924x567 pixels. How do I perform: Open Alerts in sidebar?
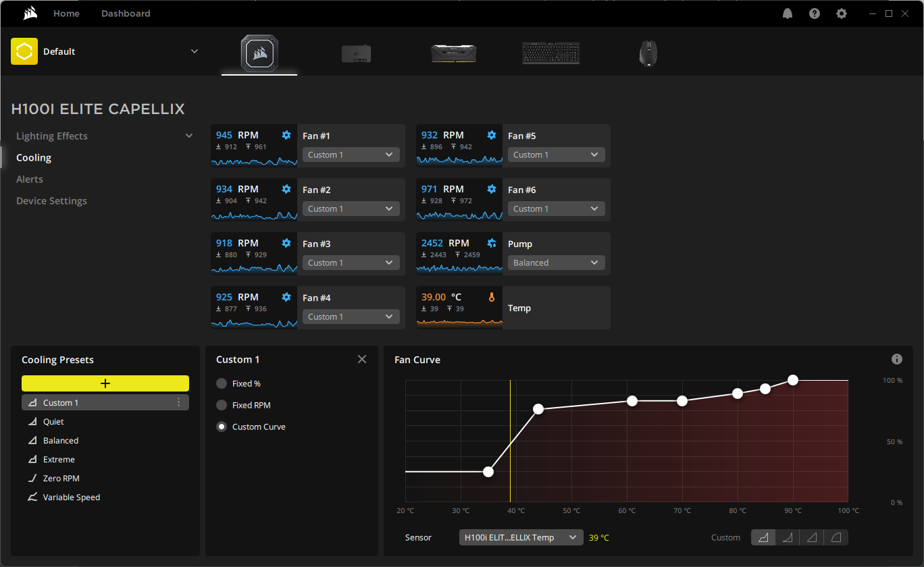click(x=30, y=179)
